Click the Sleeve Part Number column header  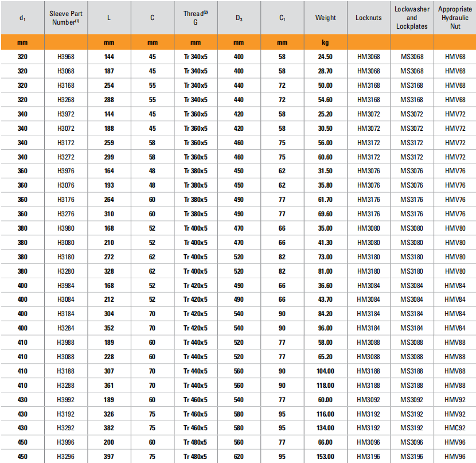tap(66, 18)
